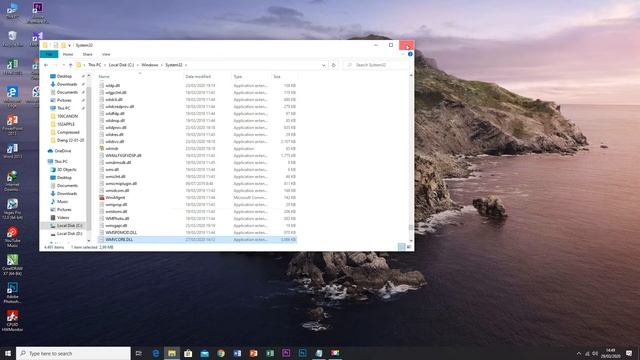Image resolution: width=640 pixels, height=360 pixels.
Task: Open the Home ribbon tab
Action: click(x=68, y=54)
